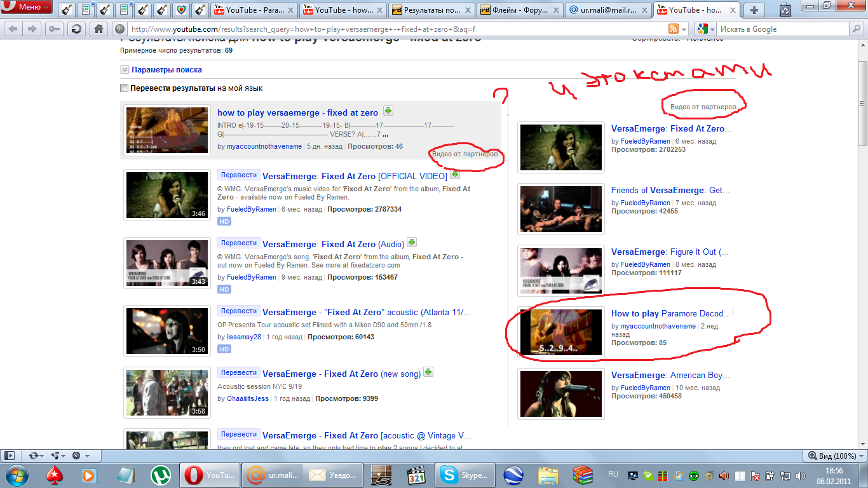Expand the address bar history dropdown
Image resolution: width=868 pixels, height=488 pixels.
pyautogui.click(x=684, y=29)
